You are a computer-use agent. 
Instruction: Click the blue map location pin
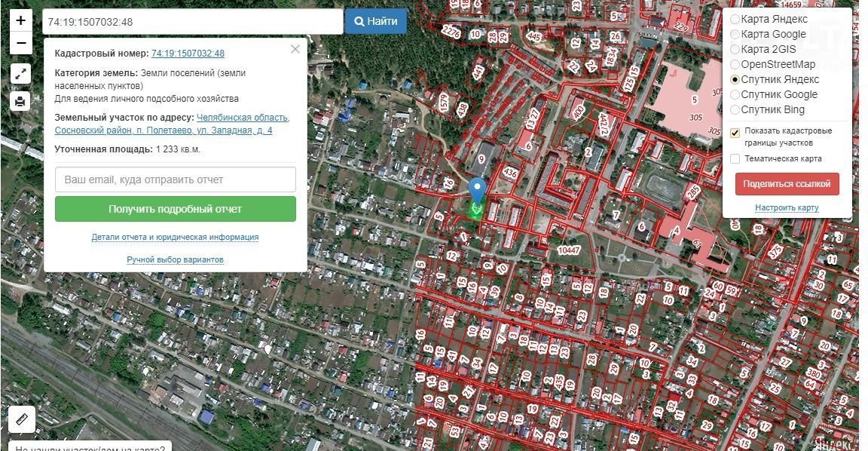coord(476,191)
